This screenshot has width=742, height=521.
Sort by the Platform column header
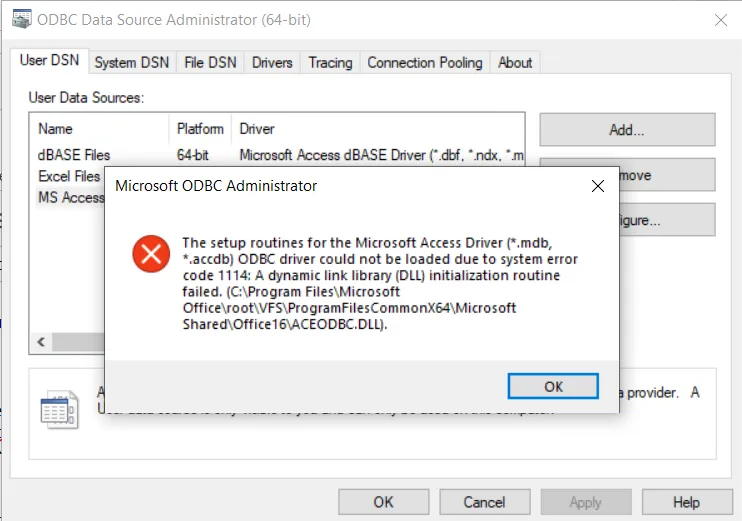click(x=200, y=129)
